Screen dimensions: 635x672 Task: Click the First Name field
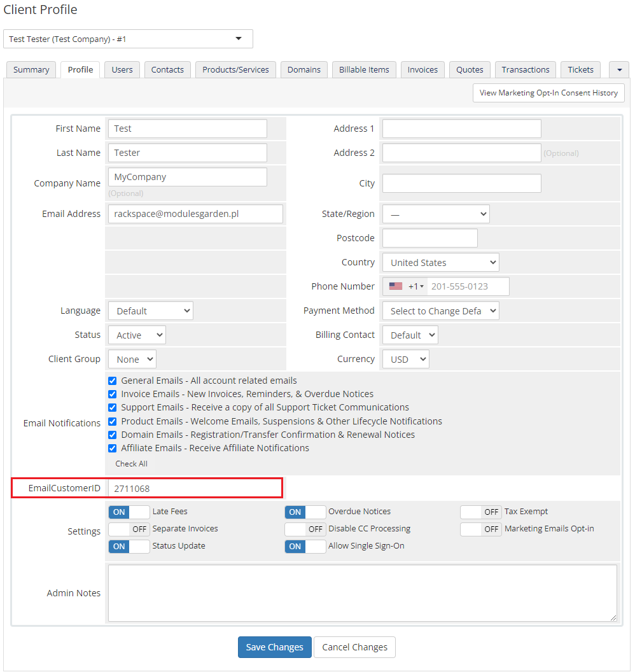188,129
